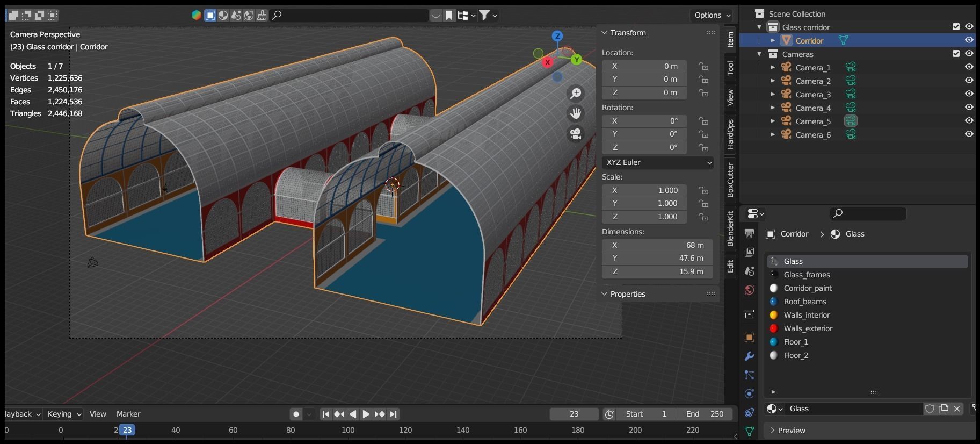The width and height of the screenshot is (980, 444).
Task: Switch to the BlenderKit sidebar tab
Action: pos(730,229)
